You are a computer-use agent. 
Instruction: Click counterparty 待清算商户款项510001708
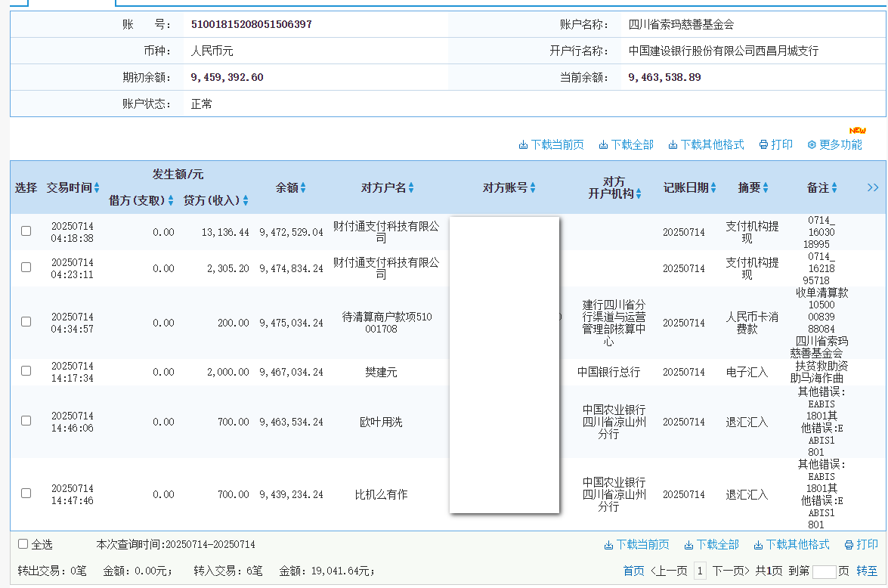pyautogui.click(x=387, y=323)
